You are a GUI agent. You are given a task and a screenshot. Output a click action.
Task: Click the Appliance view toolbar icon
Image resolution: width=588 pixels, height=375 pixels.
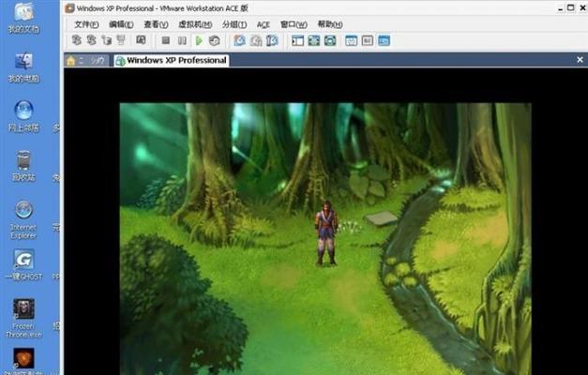[368, 40]
